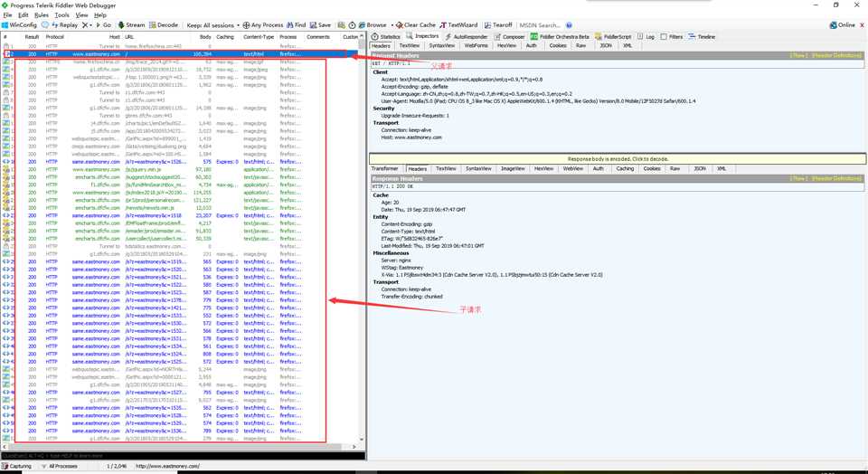Open the Rules menu
The image size is (868, 474).
(41, 15)
